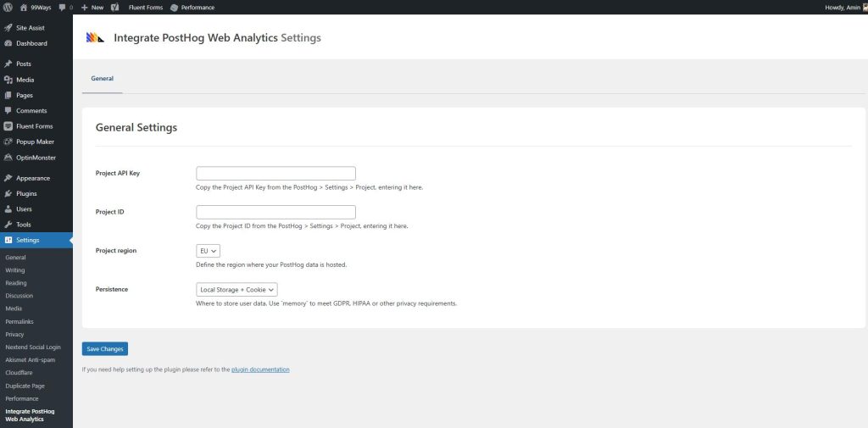
Task: Click the Popup Maker sidebar icon
Action: click(x=8, y=142)
